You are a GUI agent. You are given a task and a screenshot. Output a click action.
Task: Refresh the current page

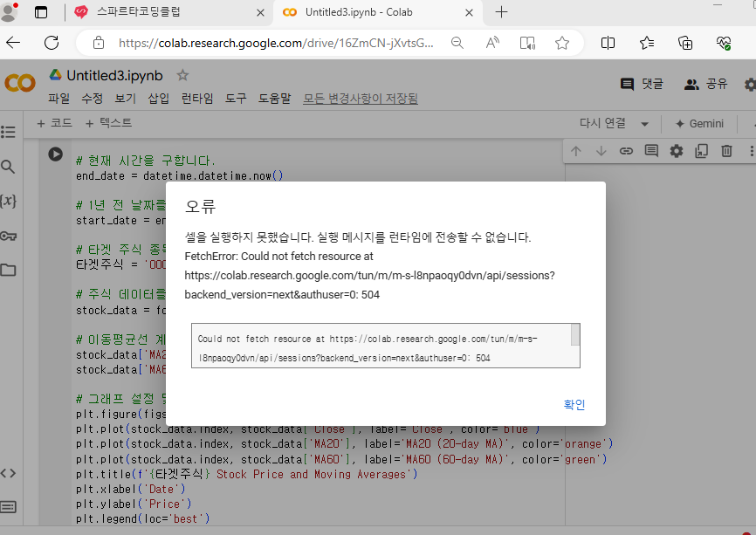click(x=52, y=43)
